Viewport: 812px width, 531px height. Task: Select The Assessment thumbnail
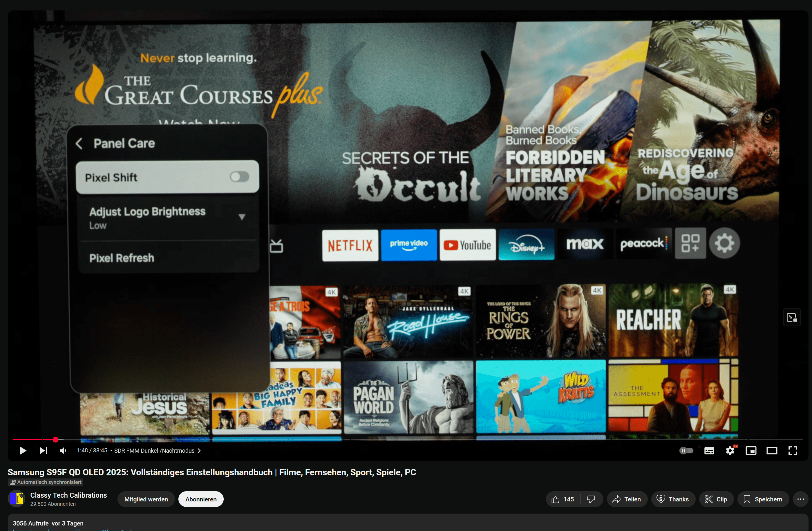(673, 395)
